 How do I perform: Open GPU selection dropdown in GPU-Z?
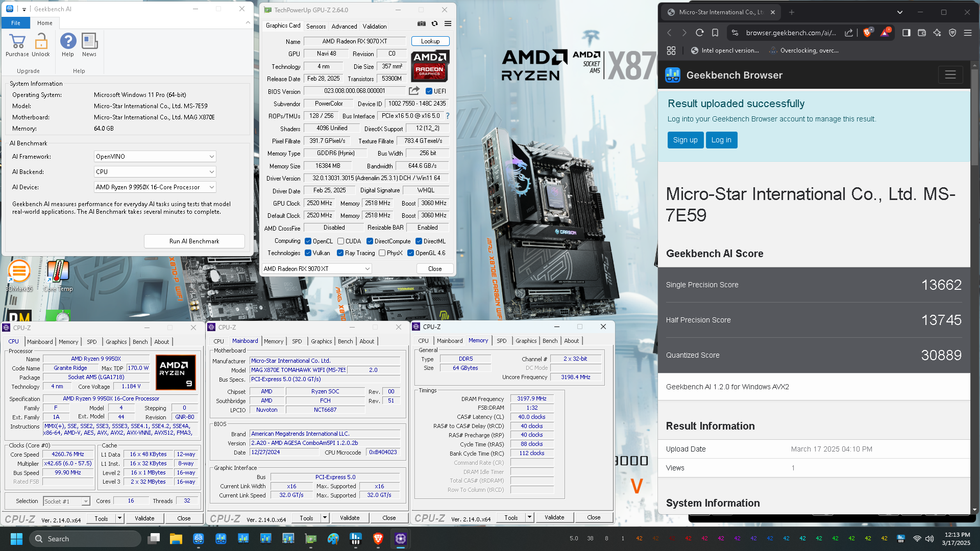pos(316,269)
